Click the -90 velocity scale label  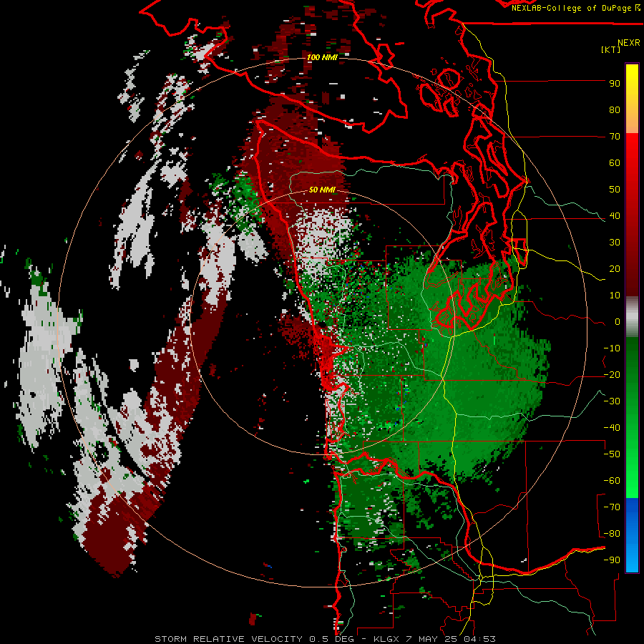[x=612, y=560]
